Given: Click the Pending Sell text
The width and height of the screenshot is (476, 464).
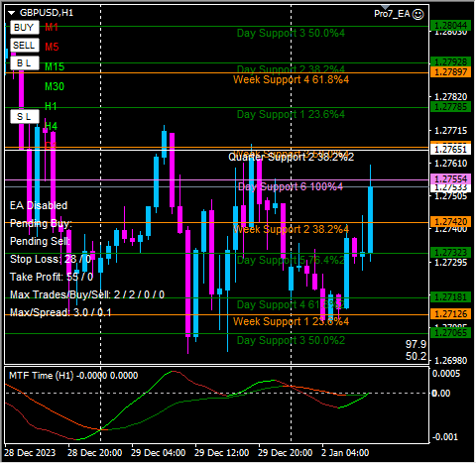Looking at the screenshot, I should pyautogui.click(x=41, y=242).
